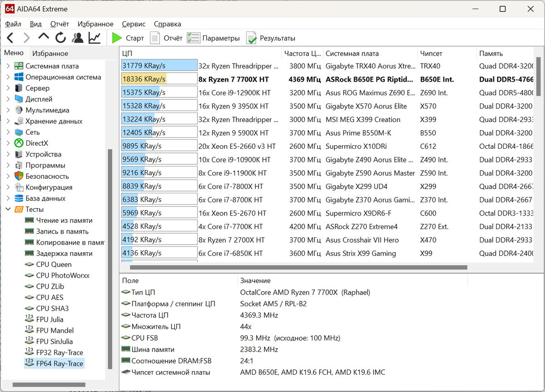Open the Отчёт menu in the menu bar
The width and height of the screenshot is (545, 392).
coord(59,24)
